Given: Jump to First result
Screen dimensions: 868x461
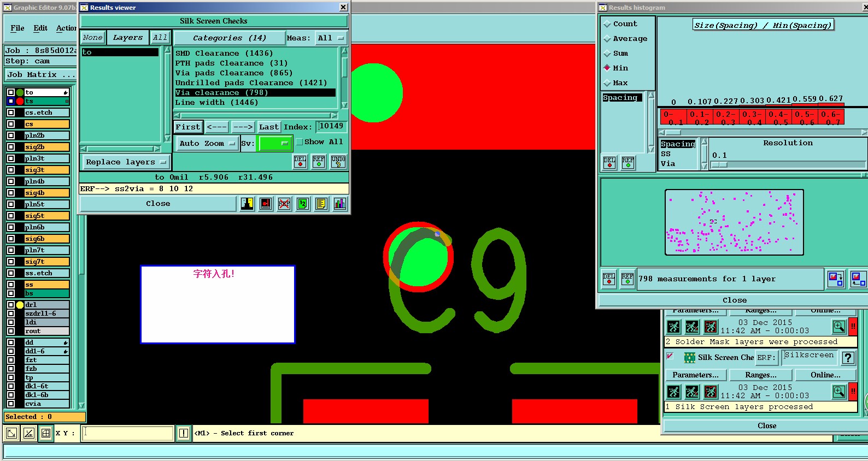Looking at the screenshot, I should click(188, 127).
